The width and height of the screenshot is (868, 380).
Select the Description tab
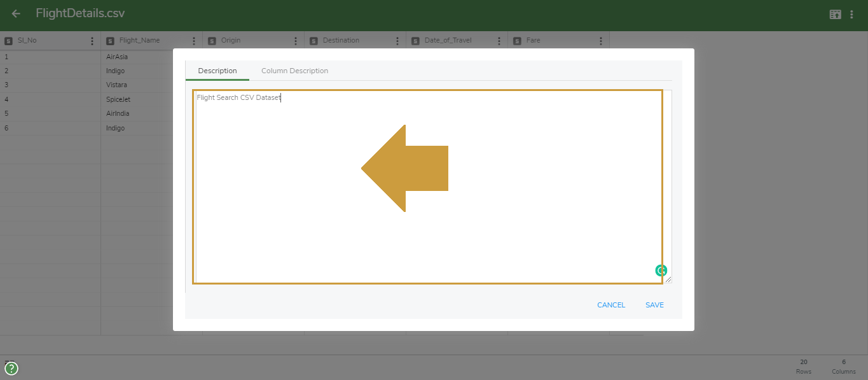[217, 71]
